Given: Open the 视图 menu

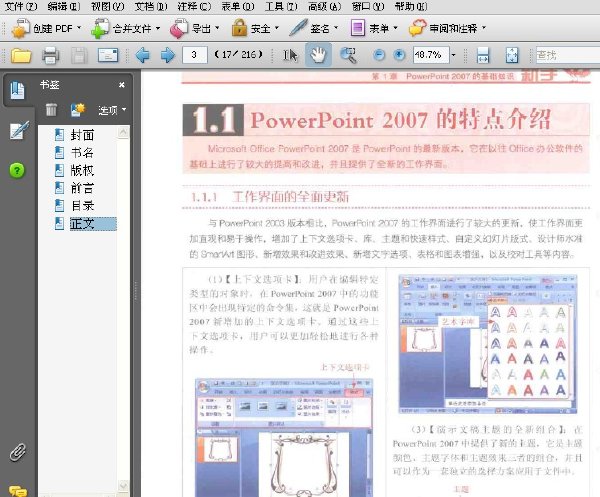Looking at the screenshot, I should [108, 6].
